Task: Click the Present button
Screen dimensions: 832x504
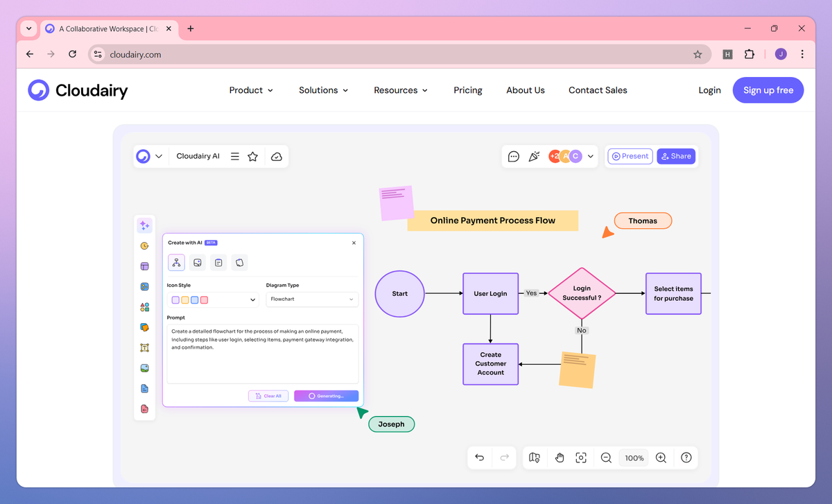Action: click(x=630, y=157)
